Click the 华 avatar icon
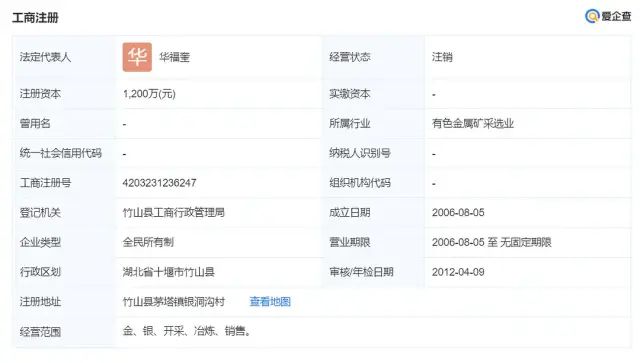 (x=137, y=57)
